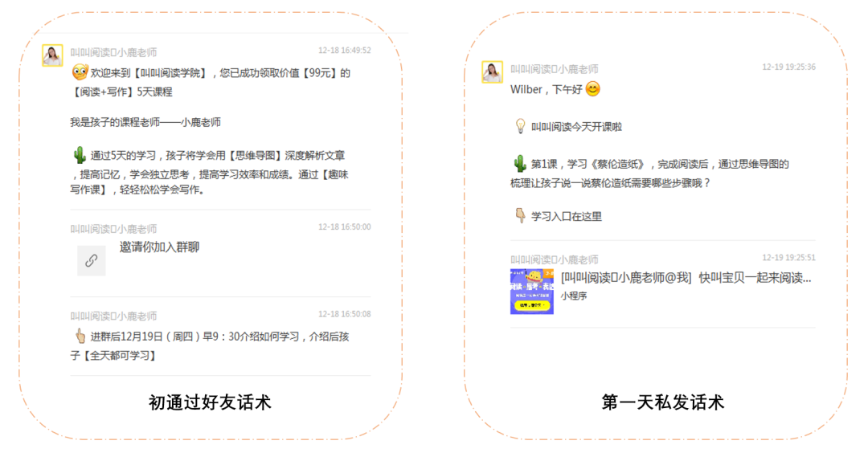This screenshot has width=868, height=457.
Task: Click the pointing-up finger emoji
Action: (x=80, y=336)
